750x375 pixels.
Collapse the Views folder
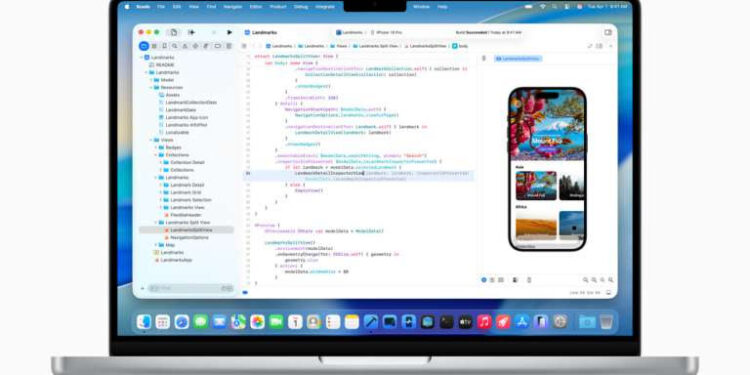click(151, 140)
